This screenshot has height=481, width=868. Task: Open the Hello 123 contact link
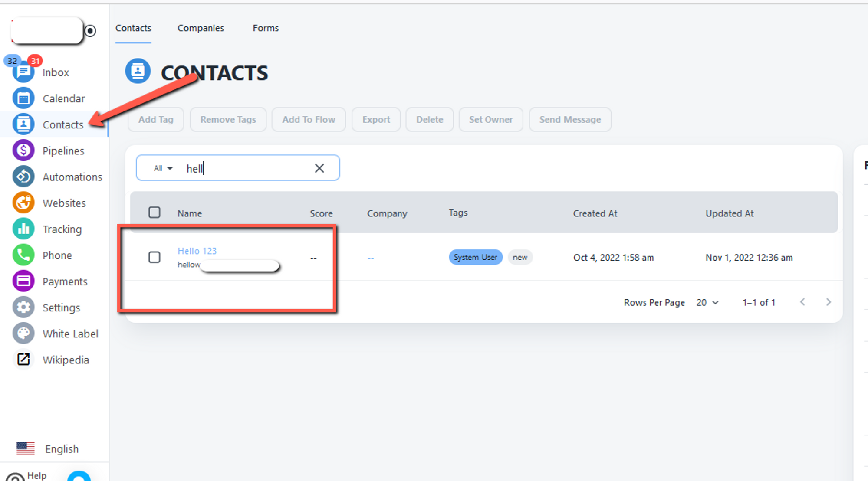[197, 251]
